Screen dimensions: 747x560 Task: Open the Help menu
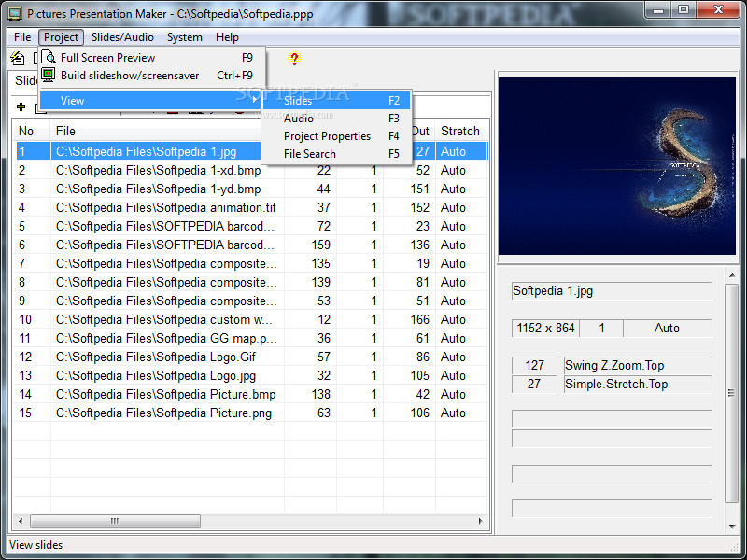227,37
